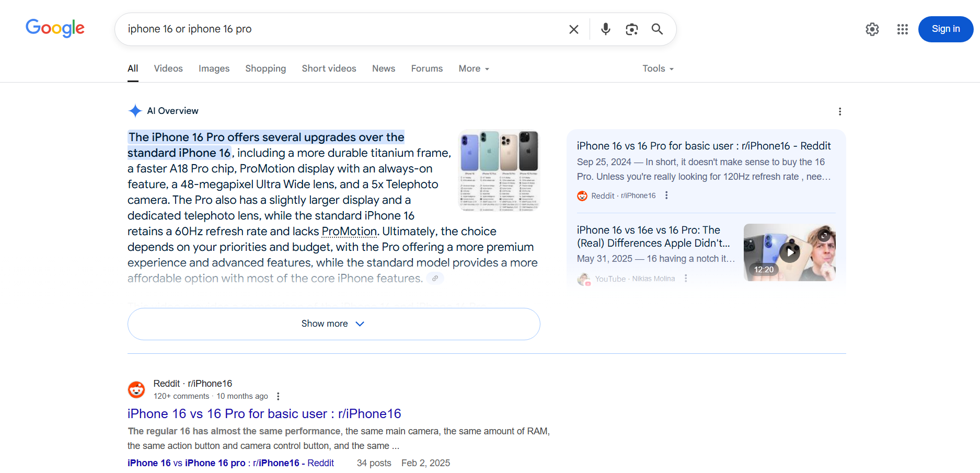This screenshot has height=473, width=980.
Task: Open 'iPhone 16 vs 16e vs 16 Pro' video card title
Action: pyautogui.click(x=653, y=237)
